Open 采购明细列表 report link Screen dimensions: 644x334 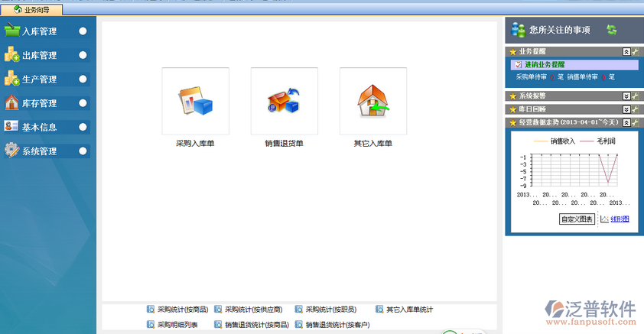coord(177,325)
